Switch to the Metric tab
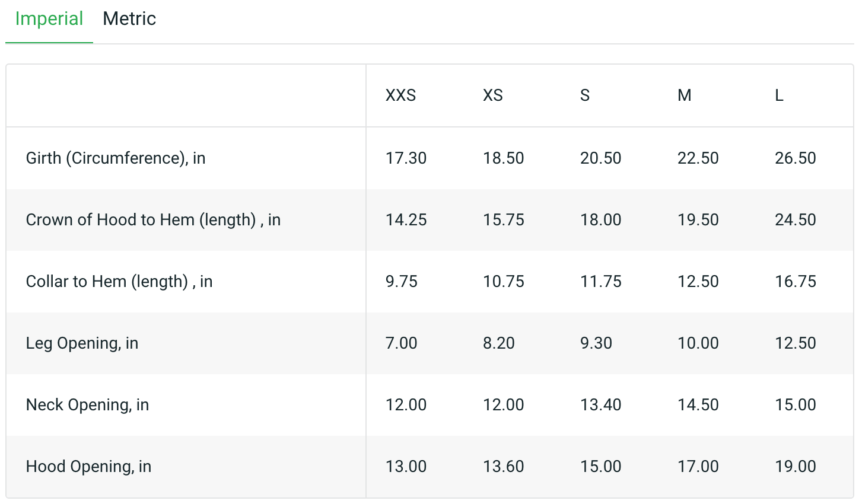The image size is (859, 504). (129, 19)
